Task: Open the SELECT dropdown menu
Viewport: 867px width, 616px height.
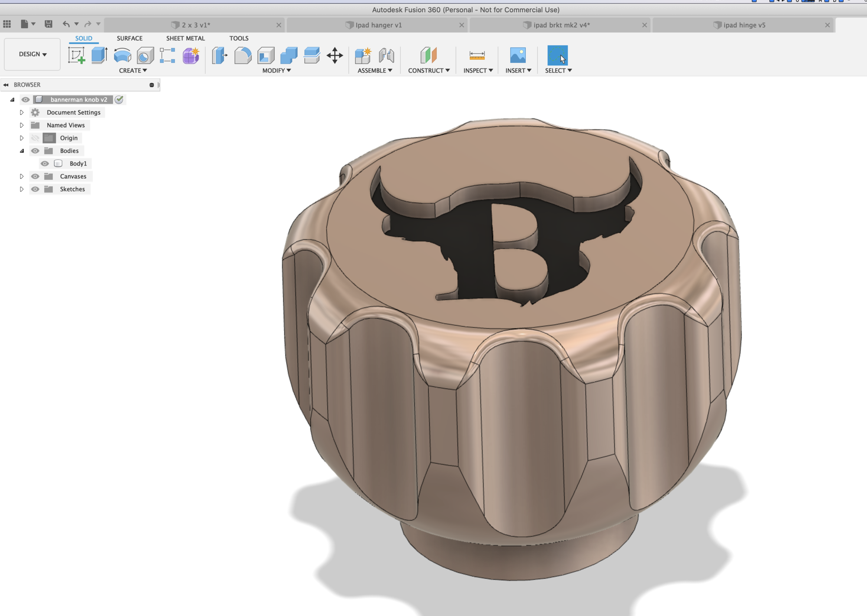Action: 558,70
